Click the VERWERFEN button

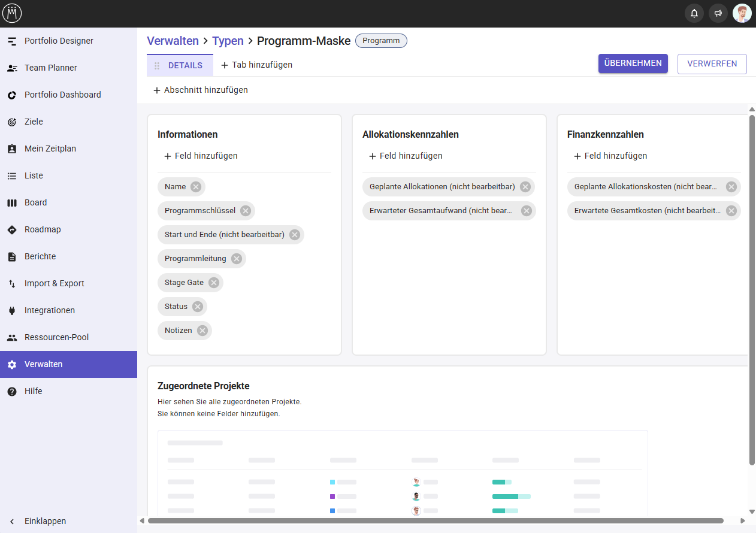click(712, 63)
